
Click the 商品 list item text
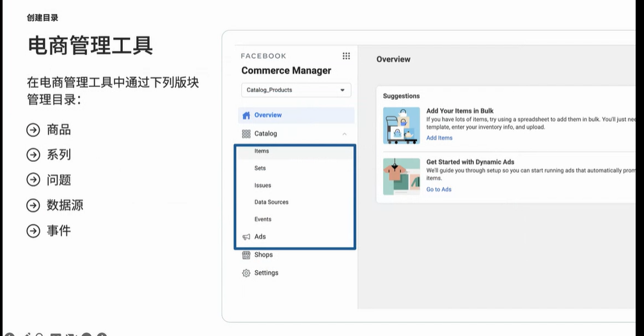[x=59, y=130]
